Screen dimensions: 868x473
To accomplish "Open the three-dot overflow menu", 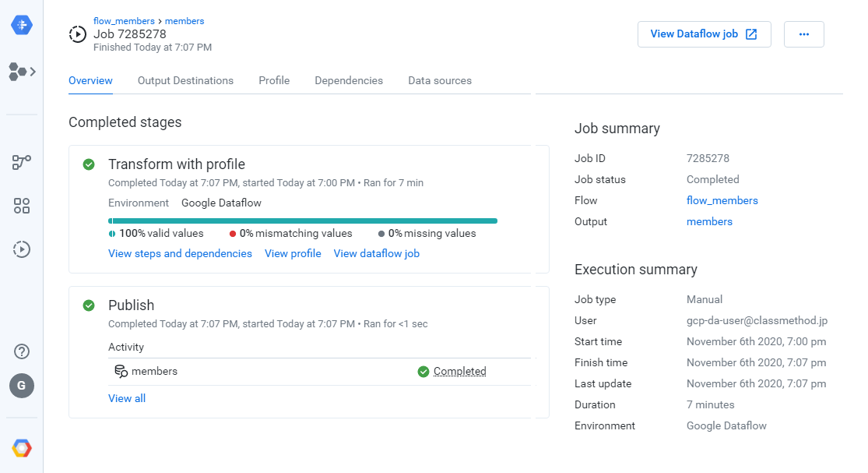I will point(803,34).
